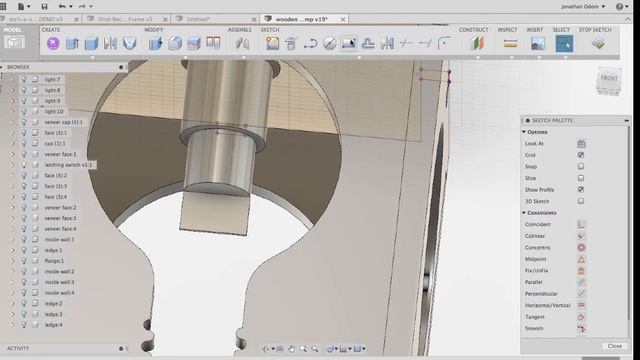This screenshot has height=360, width=640.
Task: Collapse the Constraints section in Sketch Palette
Action: coord(524,213)
